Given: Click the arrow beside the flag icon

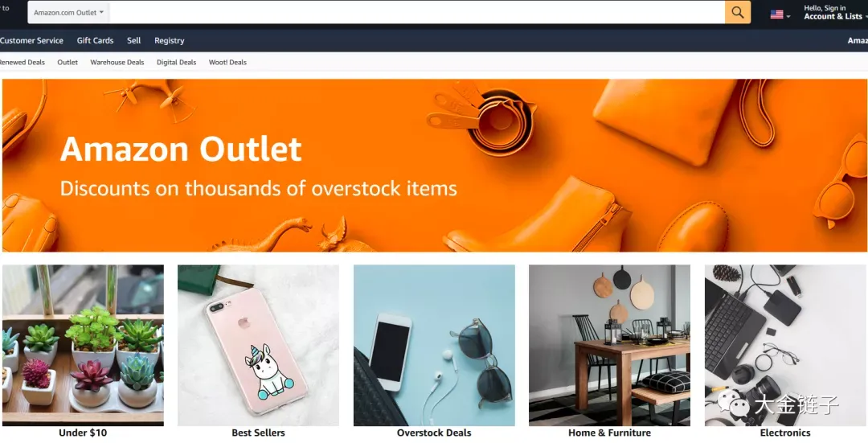Looking at the screenshot, I should tap(788, 17).
